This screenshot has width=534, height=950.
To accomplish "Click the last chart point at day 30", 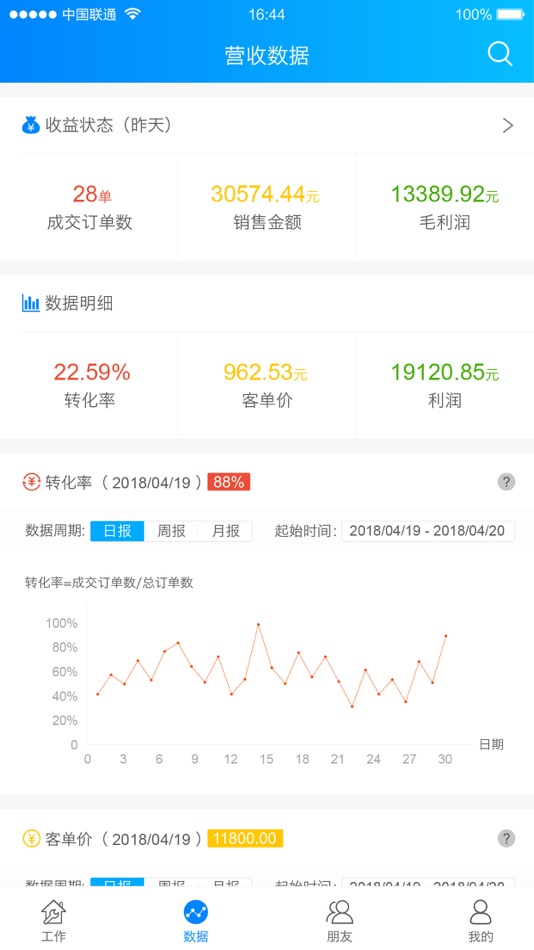I will [446, 636].
